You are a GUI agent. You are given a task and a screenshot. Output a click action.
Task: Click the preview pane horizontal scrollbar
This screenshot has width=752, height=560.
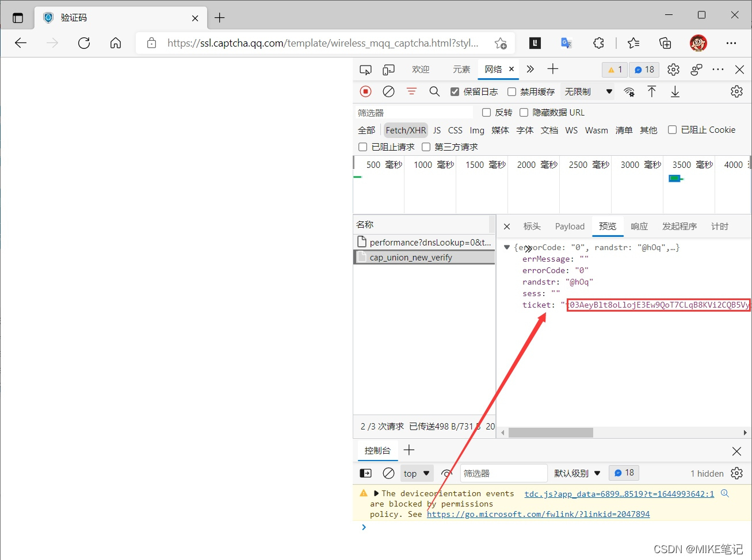(x=551, y=432)
